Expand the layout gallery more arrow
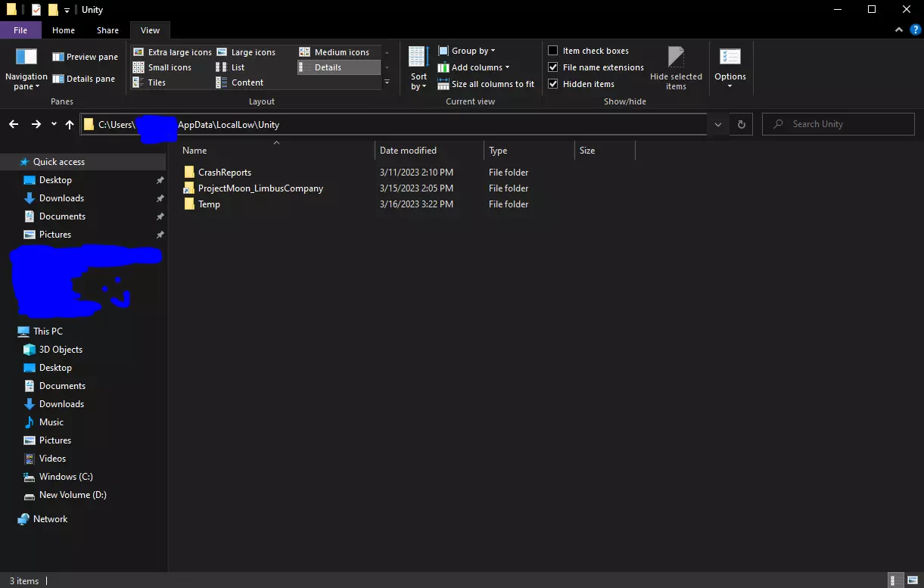Viewport: 924px width, 588px height. tap(387, 82)
